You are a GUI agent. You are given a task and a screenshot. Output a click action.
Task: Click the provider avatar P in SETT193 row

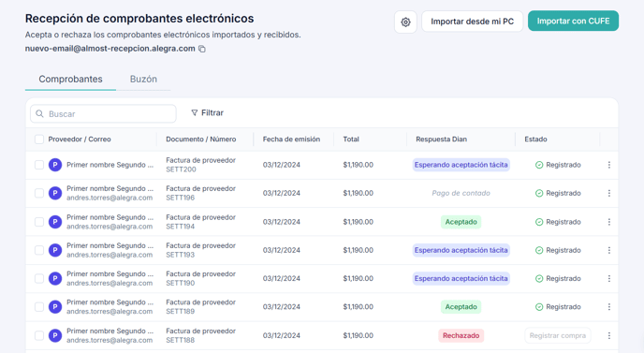55,250
